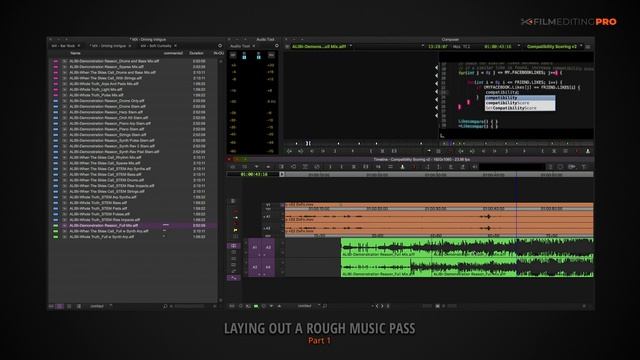Viewport: 640px width, 360px height.
Task: Click the Mas TC1 tracking info label
Action: click(x=462, y=47)
